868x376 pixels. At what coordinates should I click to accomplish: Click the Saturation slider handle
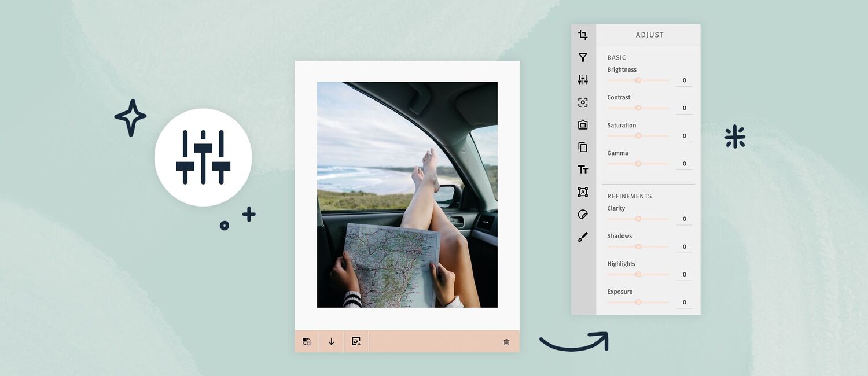tap(638, 136)
